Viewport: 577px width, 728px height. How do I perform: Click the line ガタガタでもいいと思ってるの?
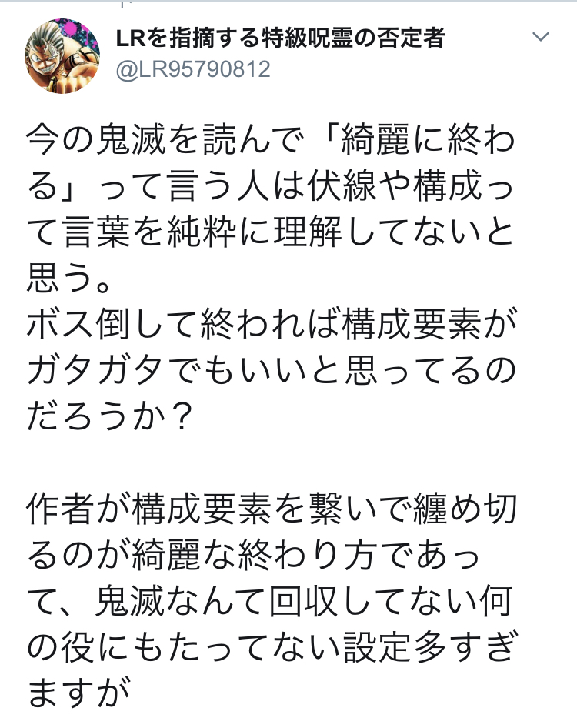272,369
